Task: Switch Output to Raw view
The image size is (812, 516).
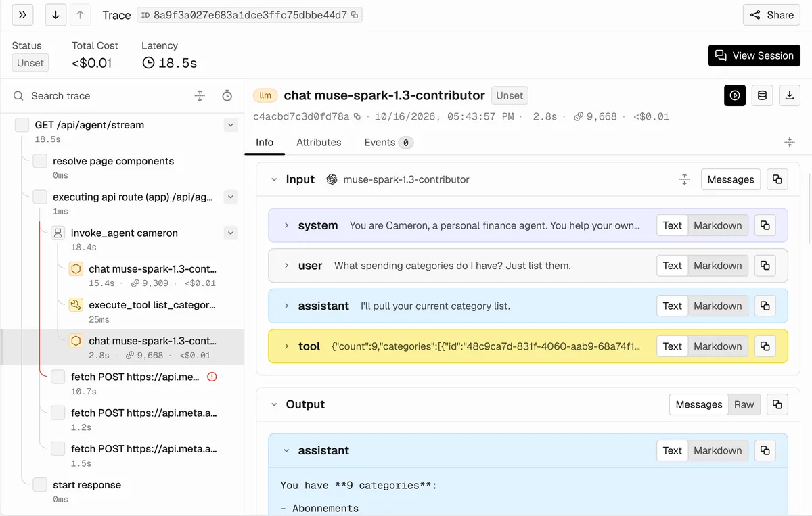Action: coord(744,404)
